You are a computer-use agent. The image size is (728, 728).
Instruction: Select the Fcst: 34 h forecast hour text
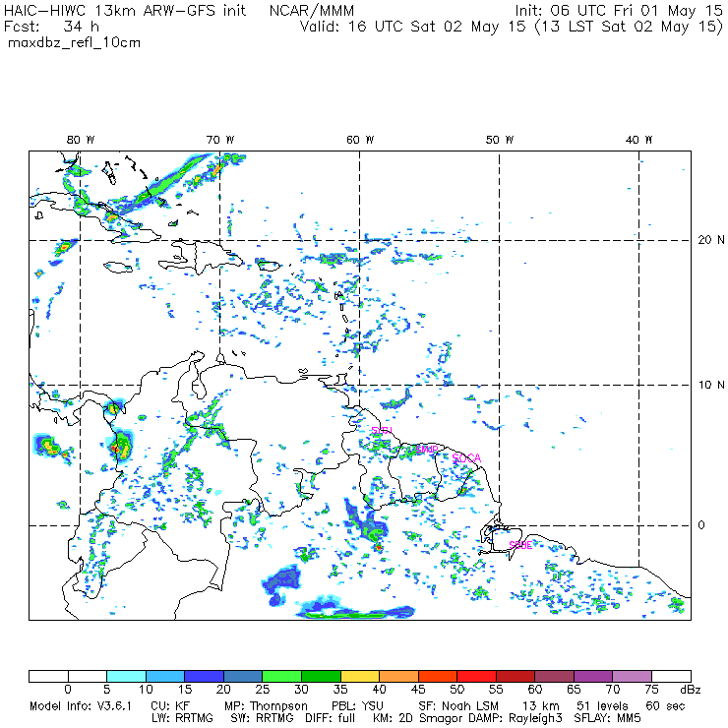tap(51, 27)
